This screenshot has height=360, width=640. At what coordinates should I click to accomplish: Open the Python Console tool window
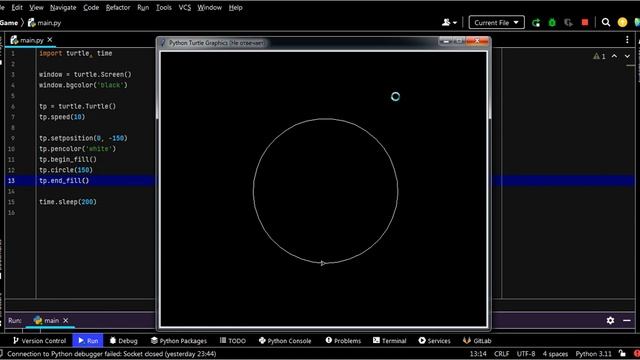click(x=285, y=340)
